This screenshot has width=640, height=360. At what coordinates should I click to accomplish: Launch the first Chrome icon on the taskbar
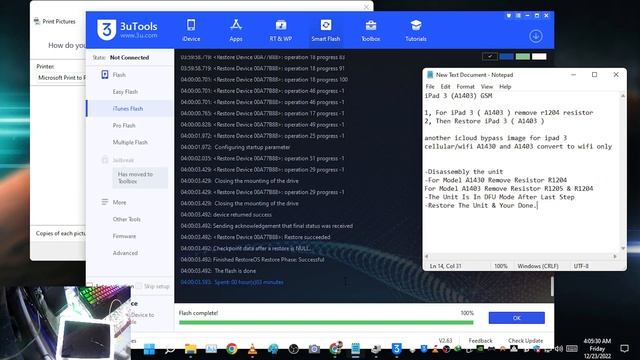point(231,349)
